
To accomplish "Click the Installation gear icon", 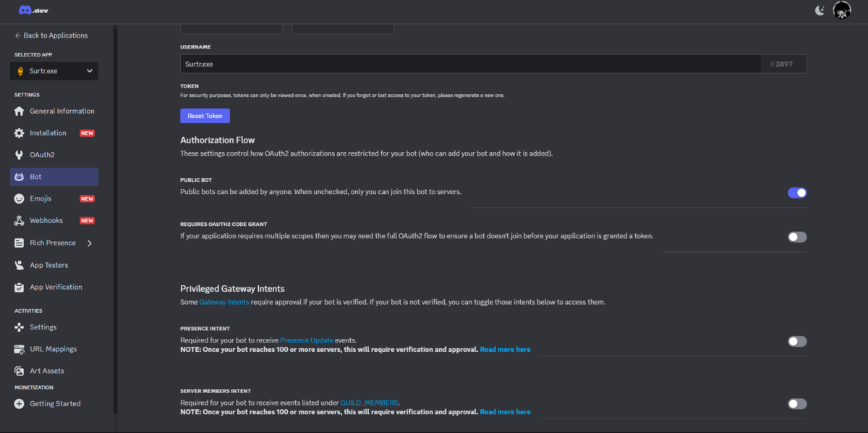I will pyautogui.click(x=20, y=133).
